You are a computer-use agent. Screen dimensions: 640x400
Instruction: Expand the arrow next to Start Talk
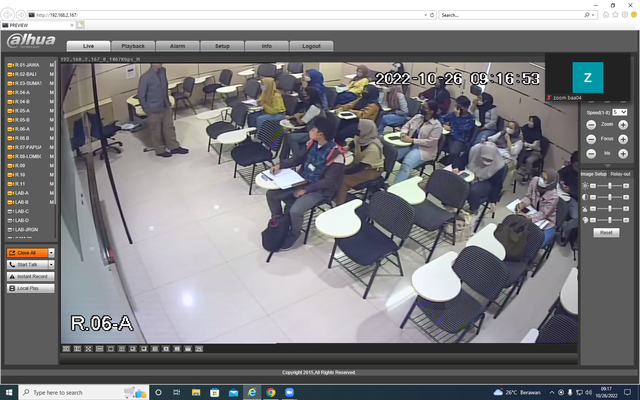click(51, 264)
